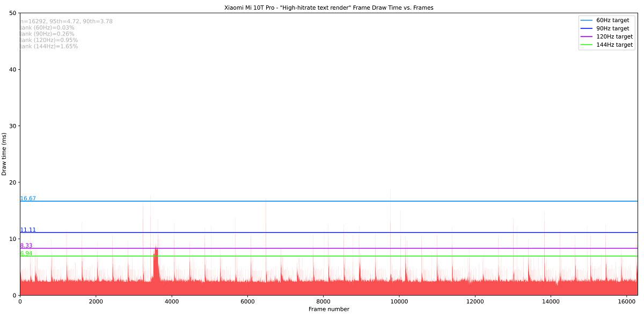Click the purple 120Hz legend line swatch
Screen dimensions: 644x315
coord(587,36)
